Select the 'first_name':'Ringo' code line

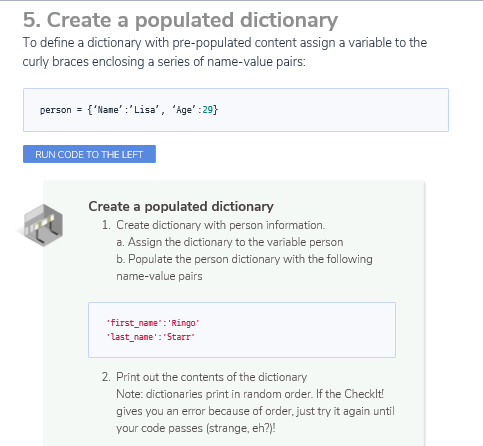click(153, 323)
